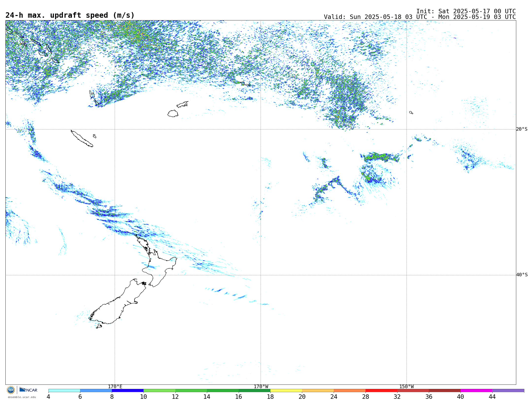Pick the light blue 6–8 colorbar swatch
Screen dimensions: 532x400
point(96,390)
